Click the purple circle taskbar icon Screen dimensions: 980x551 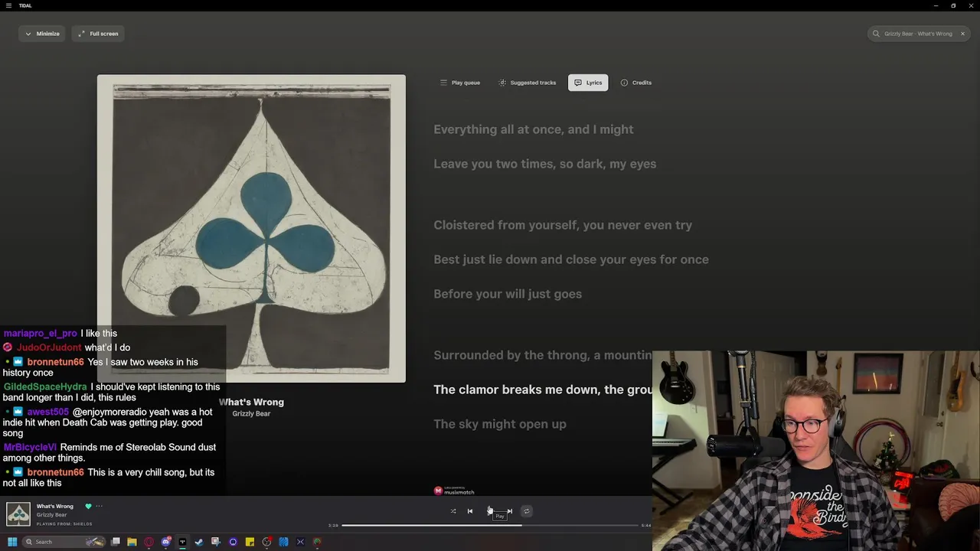click(x=233, y=542)
